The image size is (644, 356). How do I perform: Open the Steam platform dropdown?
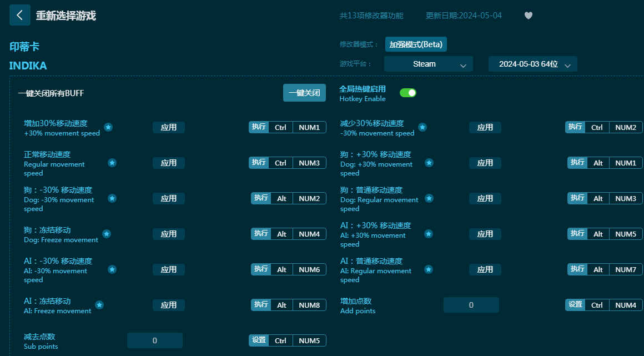(429, 64)
